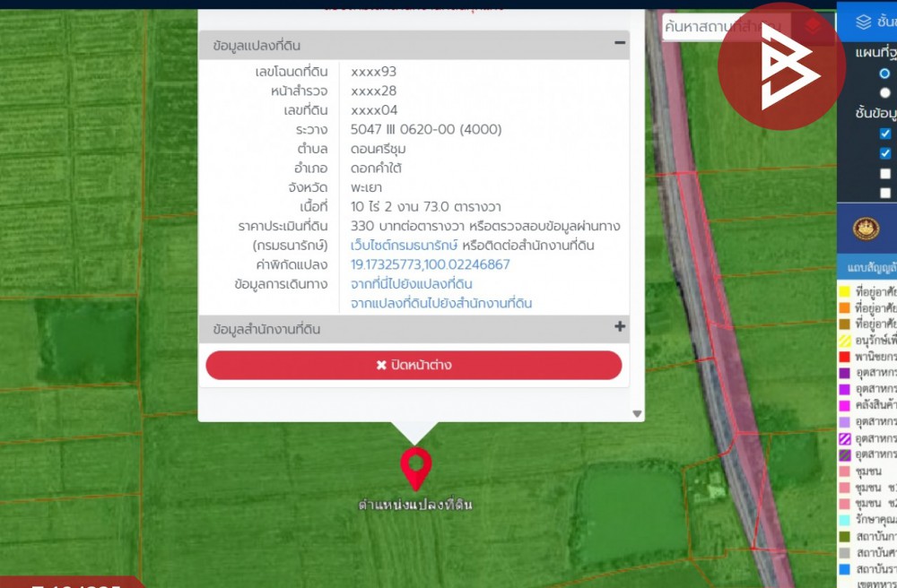Collapse the ข้อมูลแปลงที่ดิน section with minus
Viewport: 897px width, 588px height.
point(619,43)
